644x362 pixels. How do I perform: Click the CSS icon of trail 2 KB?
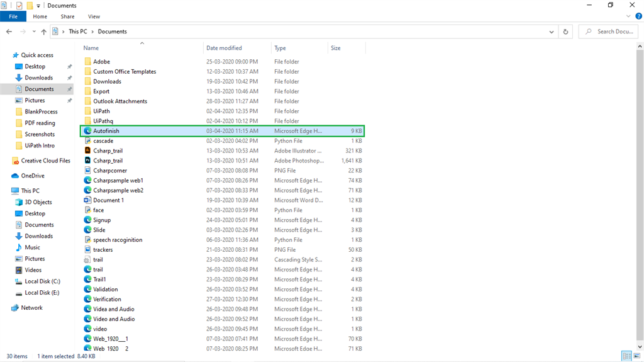(87, 259)
